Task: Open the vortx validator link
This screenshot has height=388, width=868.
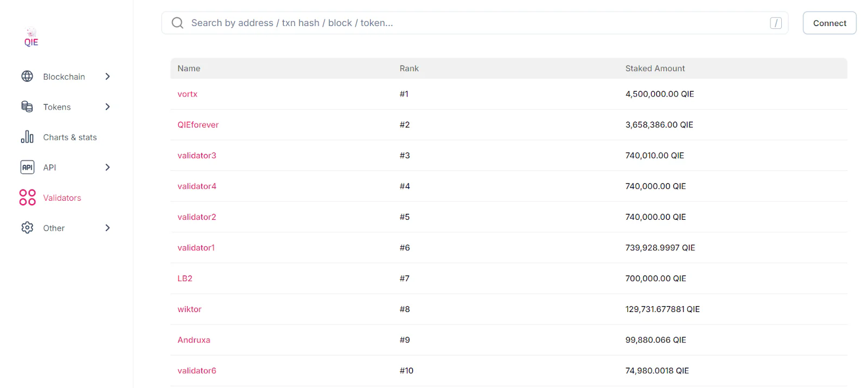Action: 187,94
